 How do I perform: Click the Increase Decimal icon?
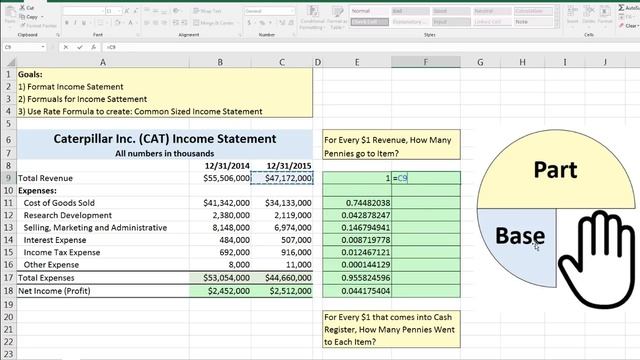[x=282, y=23]
